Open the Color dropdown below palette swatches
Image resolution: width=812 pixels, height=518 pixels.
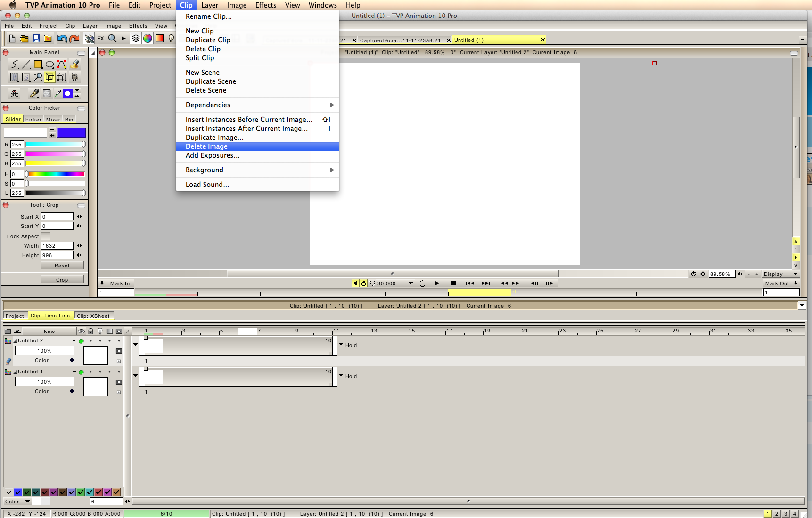[x=17, y=502]
